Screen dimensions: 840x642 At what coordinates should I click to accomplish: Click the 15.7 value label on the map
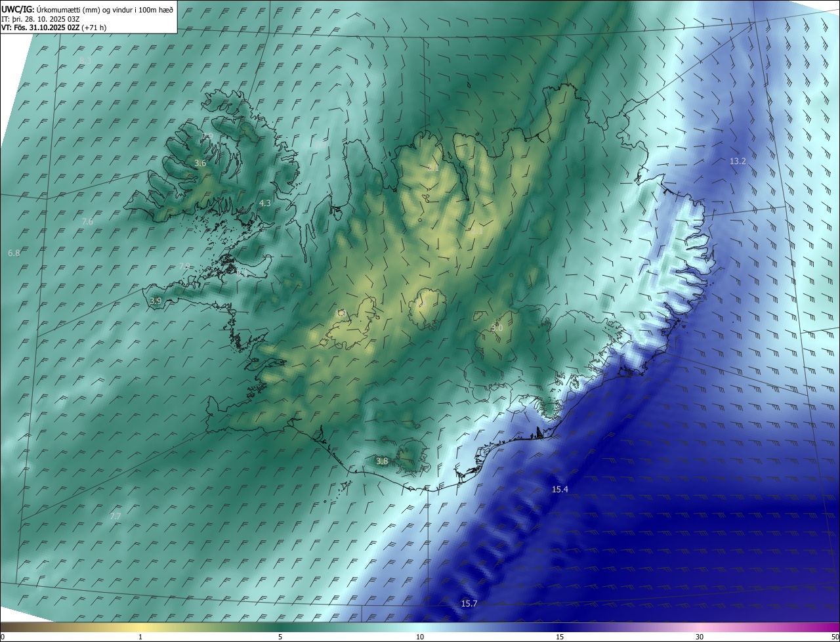pyautogui.click(x=469, y=603)
